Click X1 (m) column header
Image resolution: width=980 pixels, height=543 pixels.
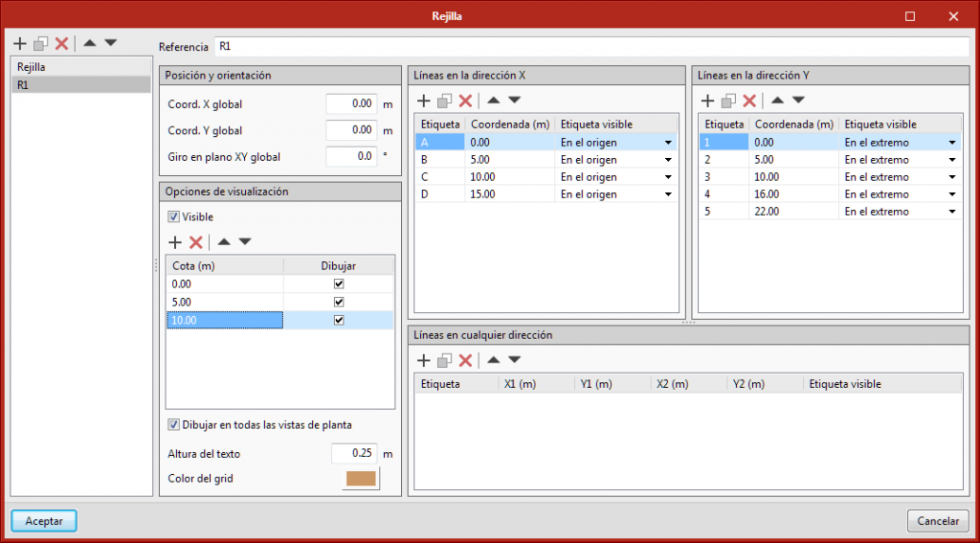[x=536, y=384]
